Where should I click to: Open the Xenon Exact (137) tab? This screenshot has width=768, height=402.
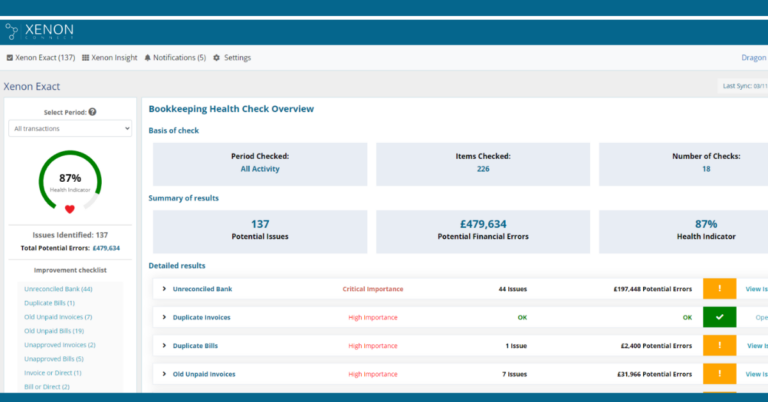pyautogui.click(x=41, y=58)
